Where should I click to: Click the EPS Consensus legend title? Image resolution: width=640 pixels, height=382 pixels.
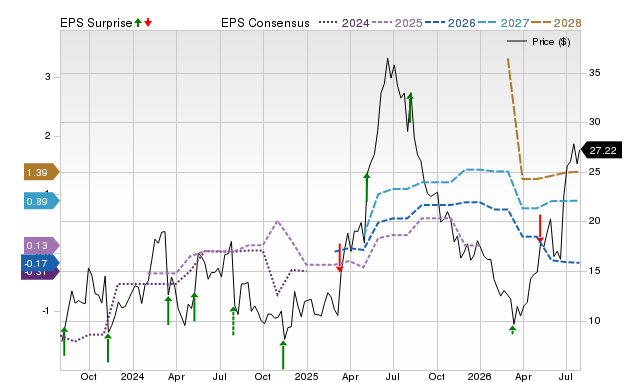265,23
